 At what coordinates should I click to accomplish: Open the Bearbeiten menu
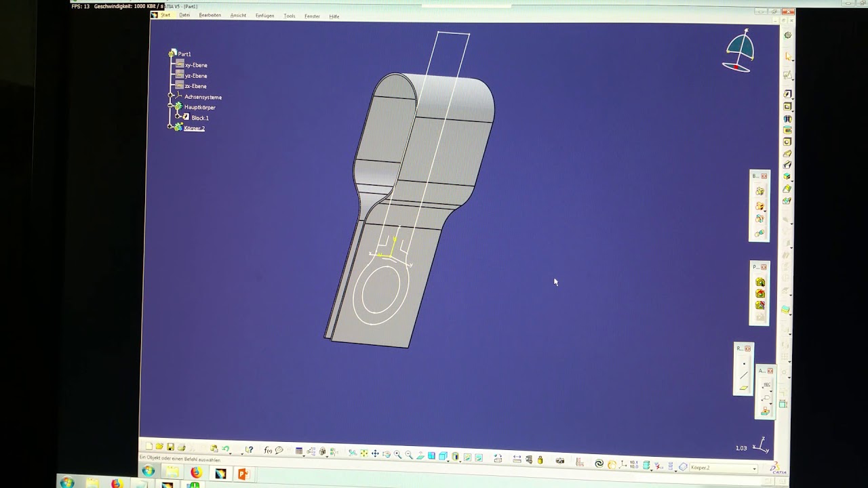click(210, 15)
